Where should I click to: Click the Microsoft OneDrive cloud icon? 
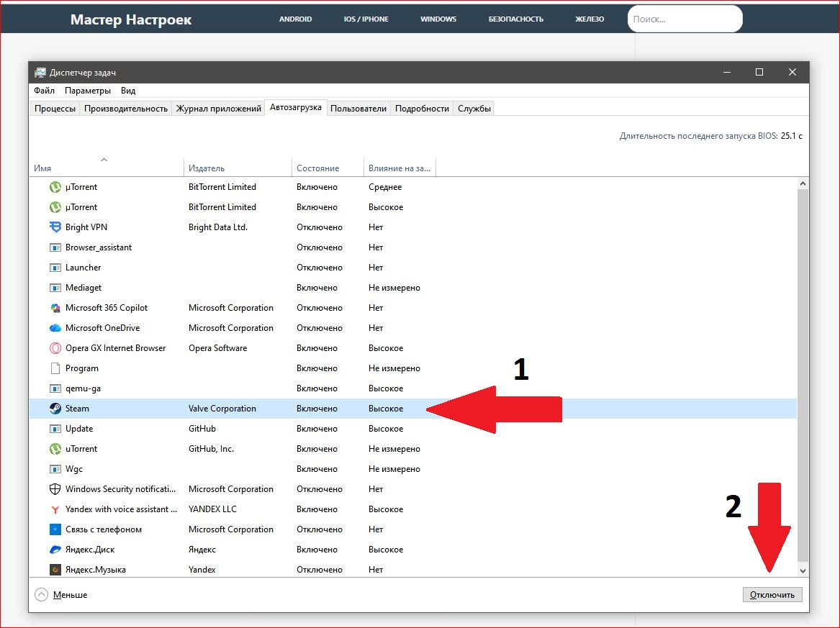click(x=55, y=327)
